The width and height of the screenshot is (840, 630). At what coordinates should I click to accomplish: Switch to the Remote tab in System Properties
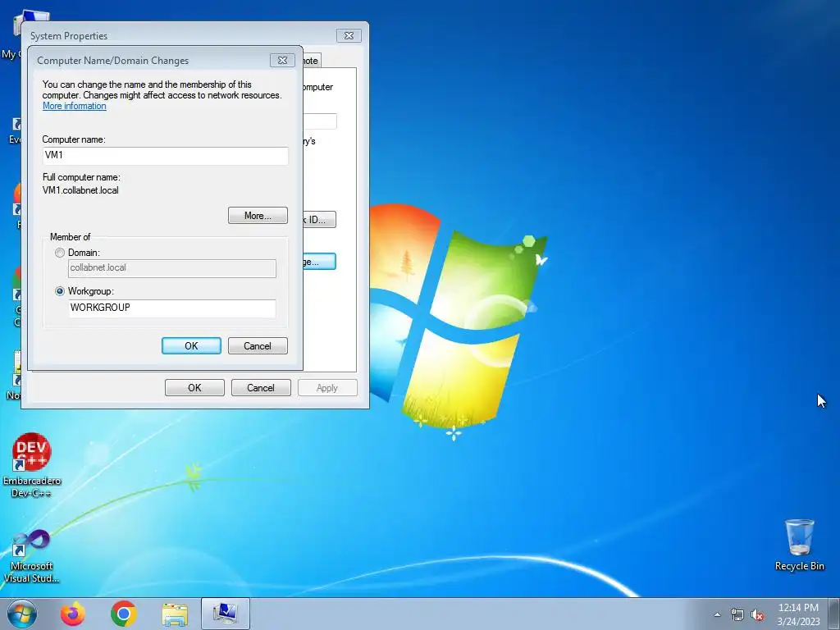click(311, 61)
